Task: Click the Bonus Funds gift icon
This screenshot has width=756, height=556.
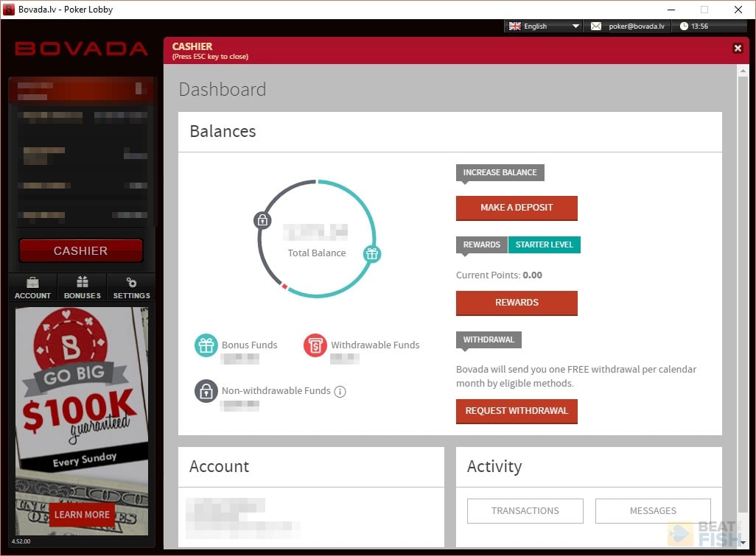Action: point(206,345)
